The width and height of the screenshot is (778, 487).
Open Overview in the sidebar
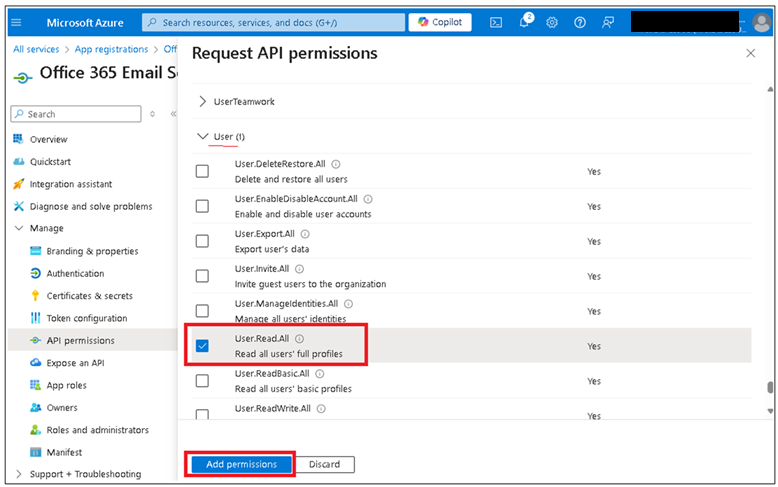(x=49, y=139)
